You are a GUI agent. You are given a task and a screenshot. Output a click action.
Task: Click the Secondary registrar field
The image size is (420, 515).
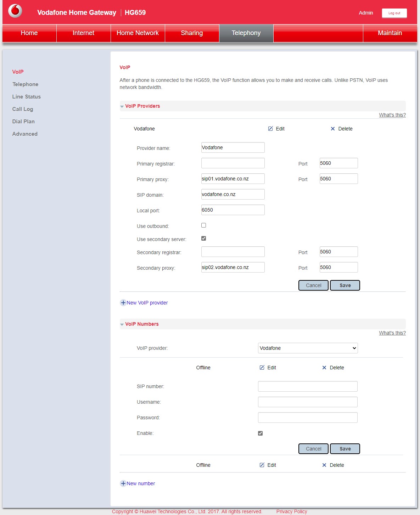(x=233, y=252)
